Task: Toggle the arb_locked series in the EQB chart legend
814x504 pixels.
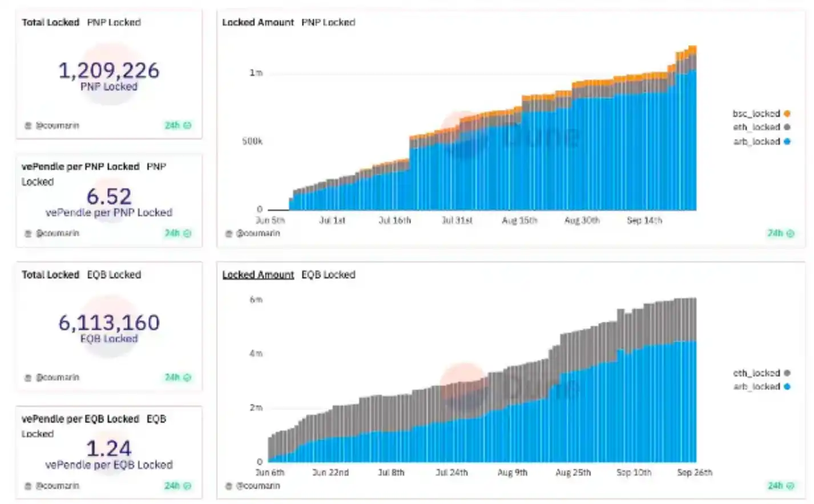Action: point(756,387)
